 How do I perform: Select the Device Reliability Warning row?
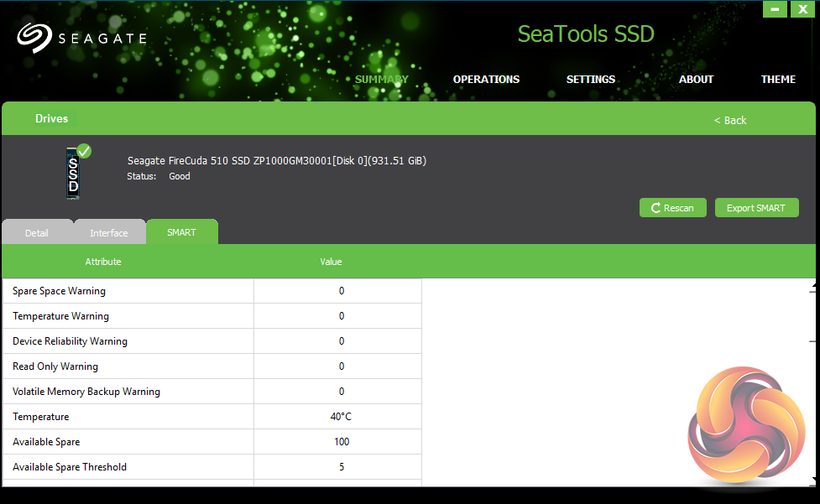pyautogui.click(x=212, y=341)
